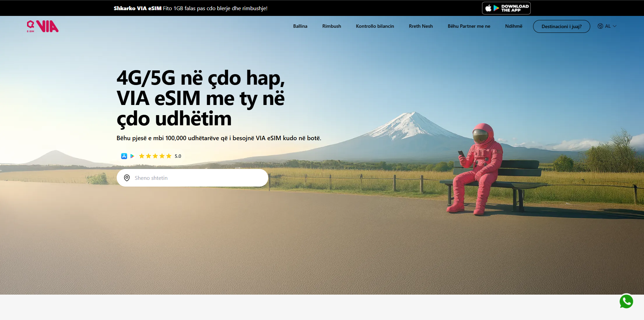This screenshot has height=320, width=644.
Task: Click the VIA eSIM logo
Action: [43, 26]
